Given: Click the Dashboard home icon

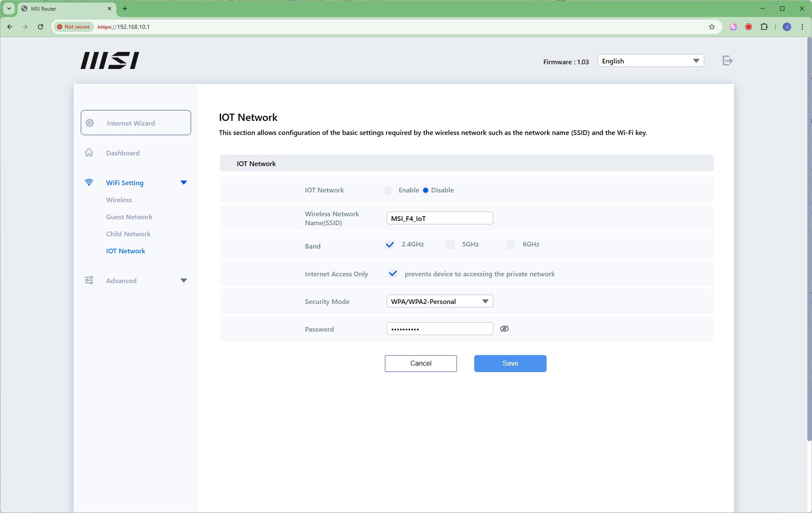Looking at the screenshot, I should 89,153.
